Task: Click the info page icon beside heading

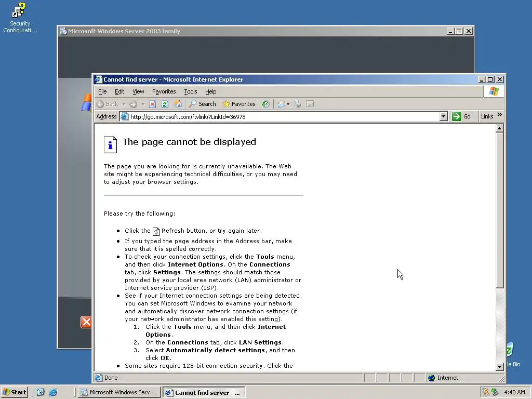Action: [110, 144]
